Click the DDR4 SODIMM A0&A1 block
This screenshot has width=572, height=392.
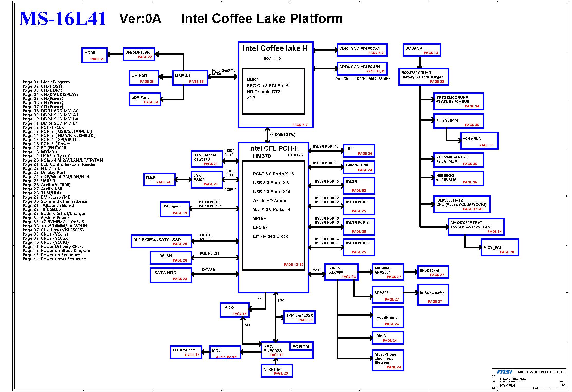pos(362,50)
